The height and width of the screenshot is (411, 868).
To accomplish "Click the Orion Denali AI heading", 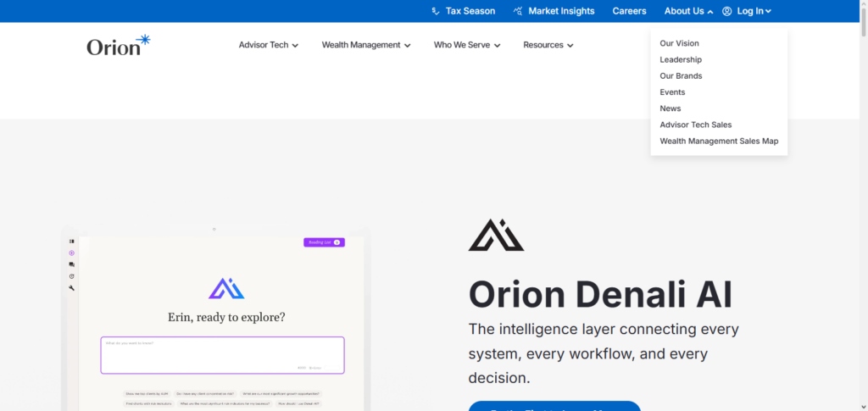I will click(x=600, y=295).
